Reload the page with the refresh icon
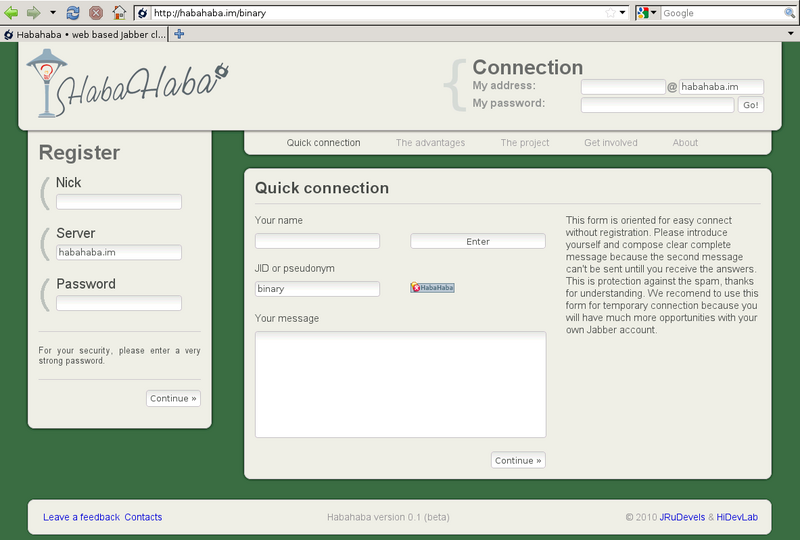This screenshot has width=800, height=540. tap(73, 13)
